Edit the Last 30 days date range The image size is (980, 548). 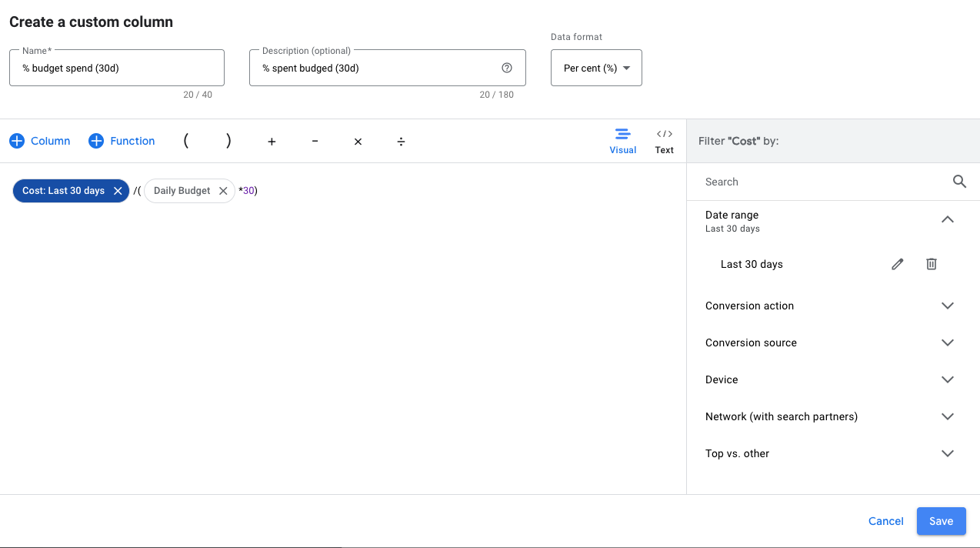pos(898,264)
